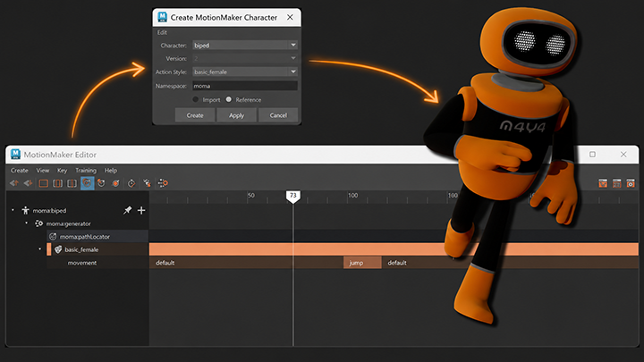
Task: Open the Key menu
Action: 62,171
